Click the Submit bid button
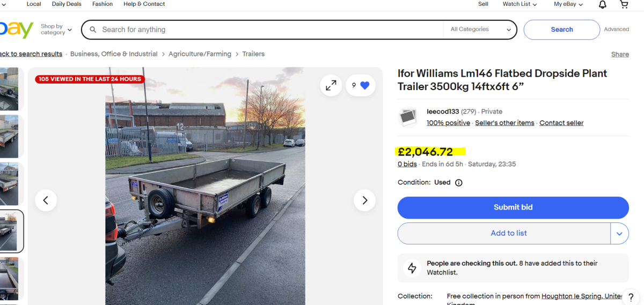This screenshot has width=644, height=305. 513,207
